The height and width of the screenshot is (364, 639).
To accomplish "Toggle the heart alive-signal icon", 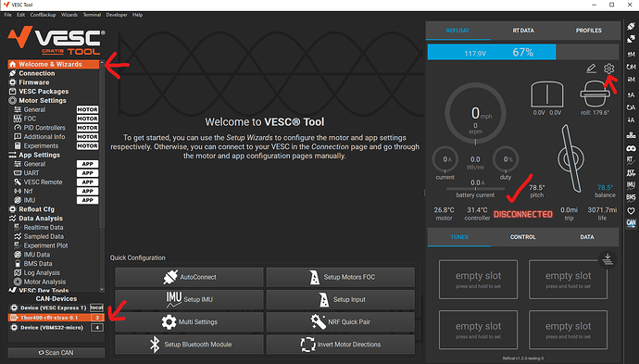I will (x=631, y=211).
